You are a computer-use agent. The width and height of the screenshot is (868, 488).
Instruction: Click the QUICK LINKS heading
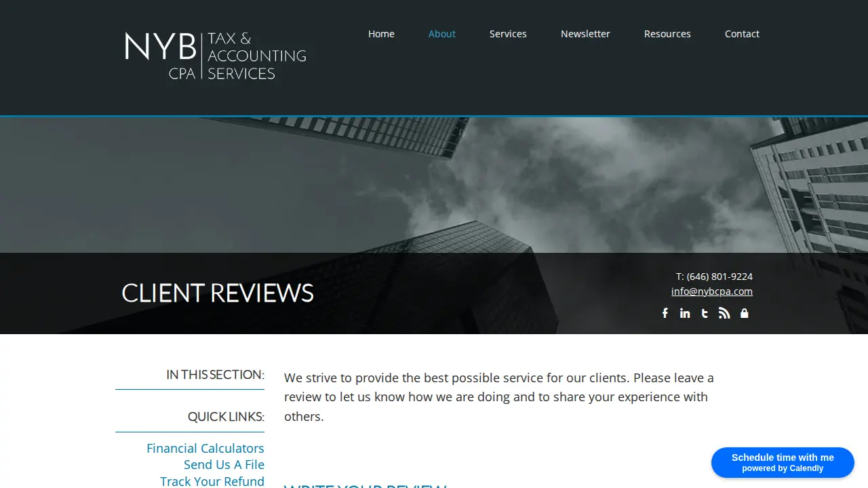click(x=226, y=417)
